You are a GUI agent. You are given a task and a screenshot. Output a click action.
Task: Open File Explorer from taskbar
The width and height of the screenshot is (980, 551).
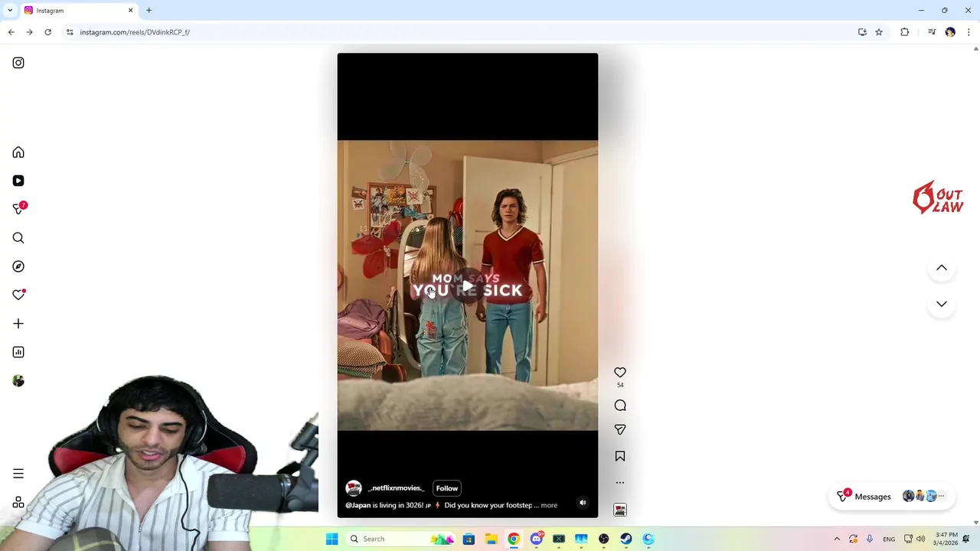pyautogui.click(x=491, y=539)
